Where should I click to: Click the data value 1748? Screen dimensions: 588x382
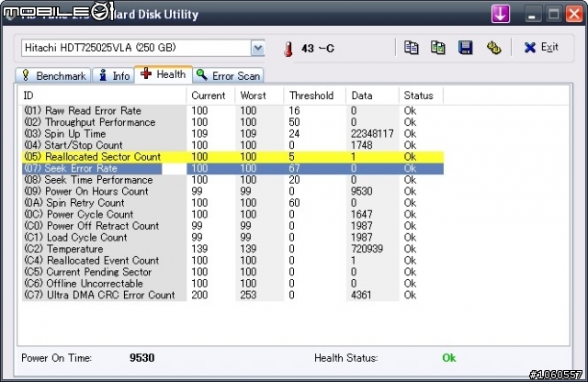point(361,145)
